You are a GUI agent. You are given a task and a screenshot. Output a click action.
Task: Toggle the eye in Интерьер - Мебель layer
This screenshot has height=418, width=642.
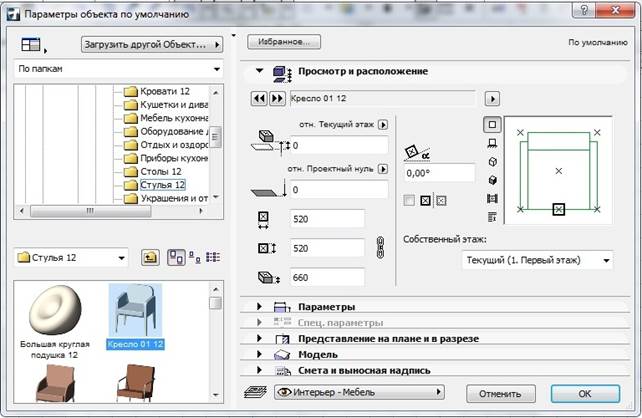(283, 393)
